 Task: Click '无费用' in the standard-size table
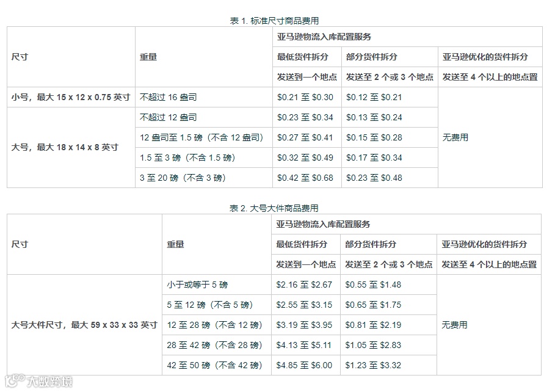(x=455, y=137)
